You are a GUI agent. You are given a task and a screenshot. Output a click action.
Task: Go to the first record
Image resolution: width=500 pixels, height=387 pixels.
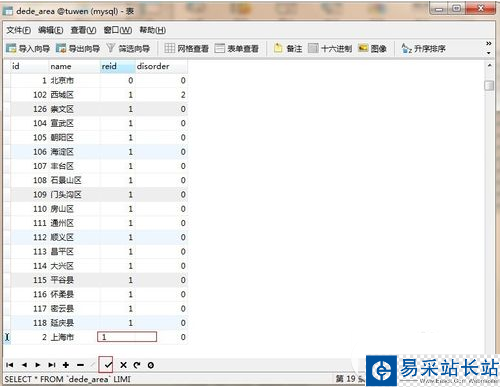(10, 365)
